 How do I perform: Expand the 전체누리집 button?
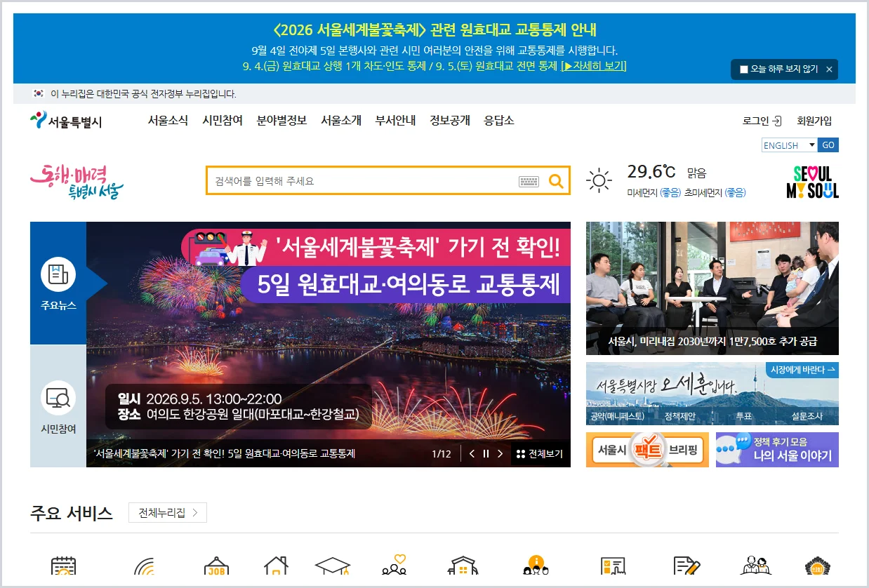point(168,513)
